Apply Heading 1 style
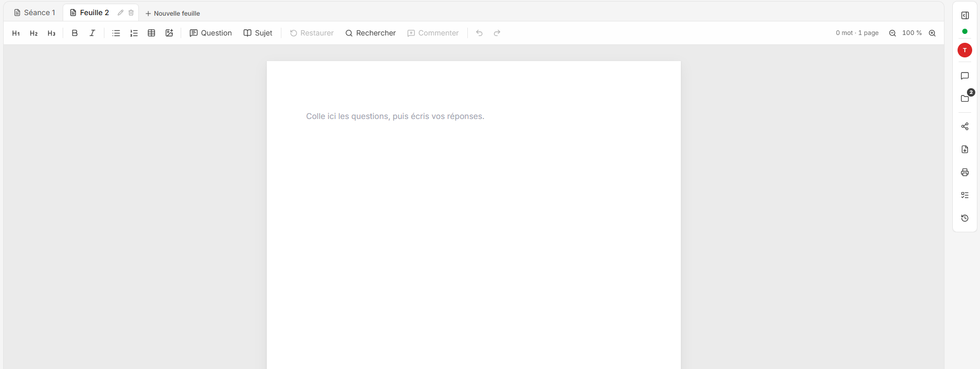 pyautogui.click(x=16, y=33)
